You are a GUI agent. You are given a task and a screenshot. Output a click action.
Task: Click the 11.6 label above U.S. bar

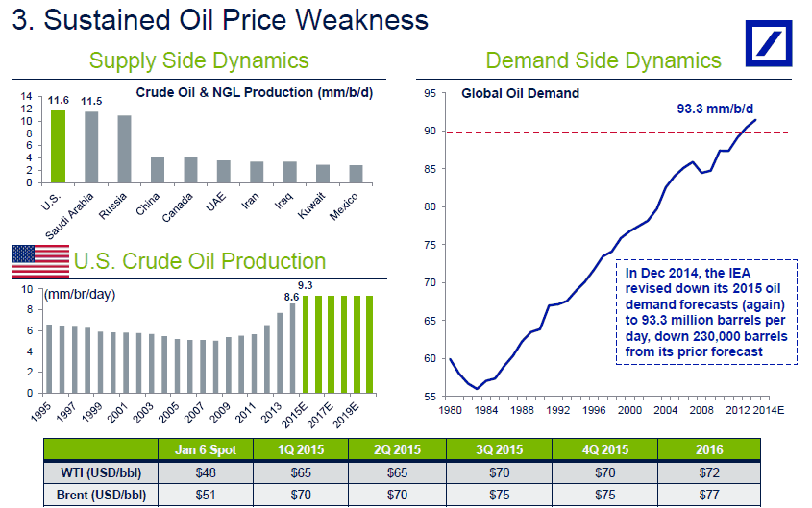[59, 101]
